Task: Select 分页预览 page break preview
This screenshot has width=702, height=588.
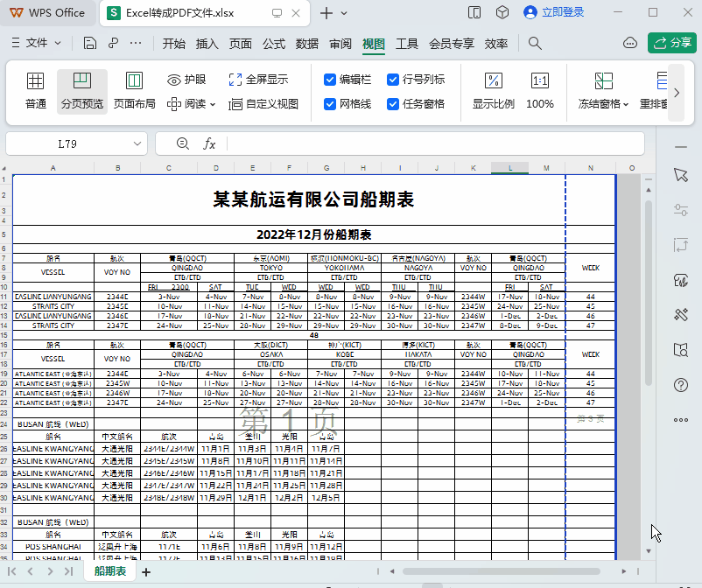Action: click(x=82, y=92)
